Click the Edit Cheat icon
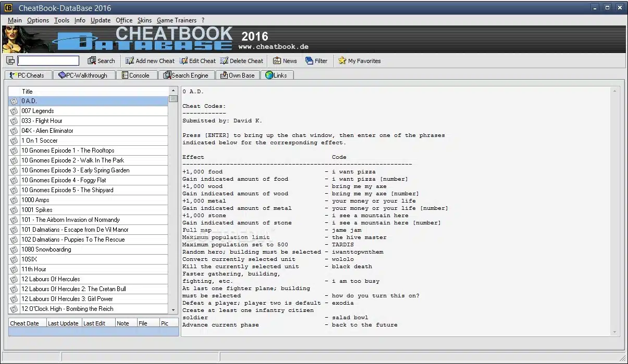 [x=183, y=60]
